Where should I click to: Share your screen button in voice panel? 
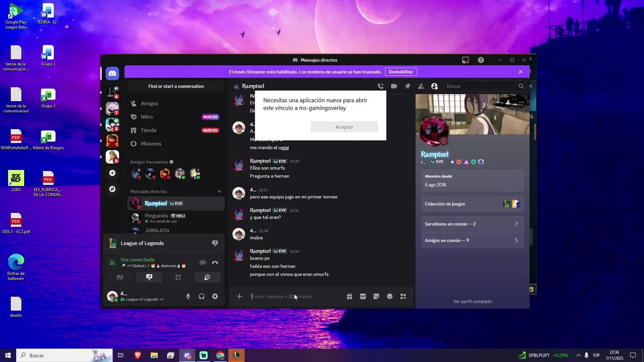tap(149, 277)
